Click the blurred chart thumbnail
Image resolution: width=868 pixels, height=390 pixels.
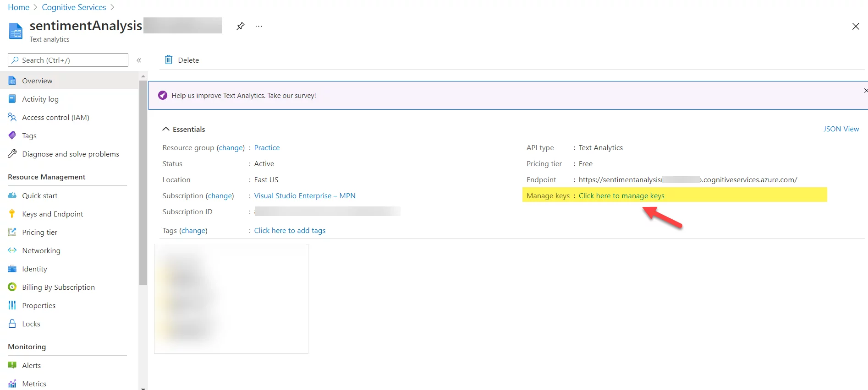pos(231,299)
